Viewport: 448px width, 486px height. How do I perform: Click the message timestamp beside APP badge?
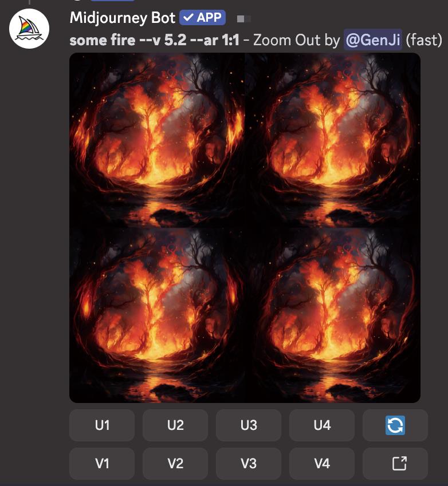click(x=244, y=19)
